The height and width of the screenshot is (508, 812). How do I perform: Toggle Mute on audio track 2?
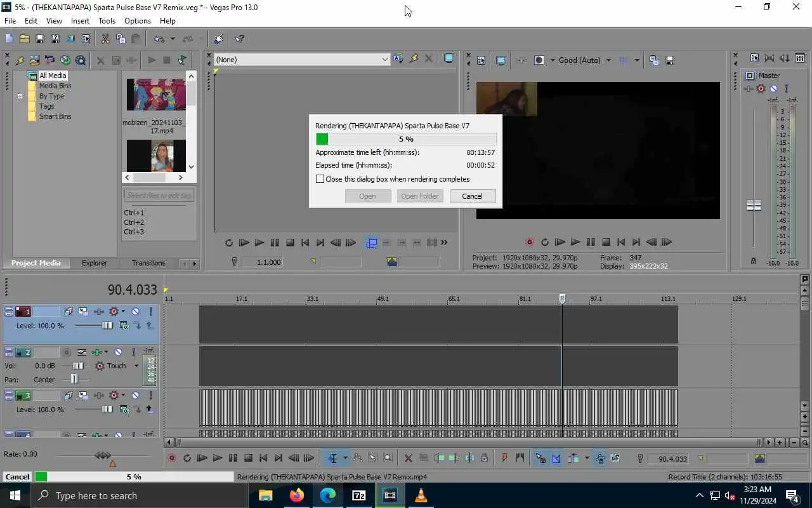[x=118, y=352]
